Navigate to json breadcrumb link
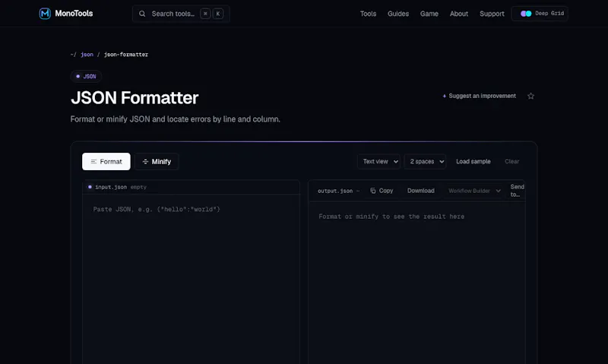 click(x=87, y=55)
